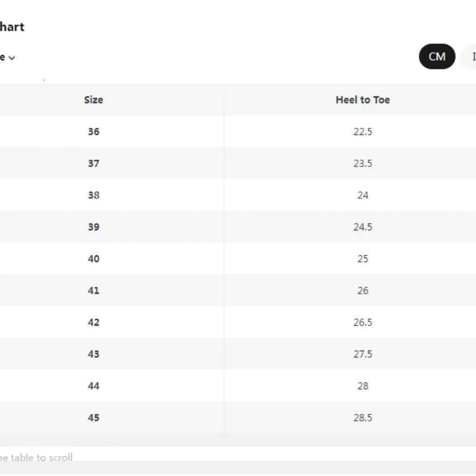Switch to the inches unit toggle
The height and width of the screenshot is (476, 476).
point(469,56)
